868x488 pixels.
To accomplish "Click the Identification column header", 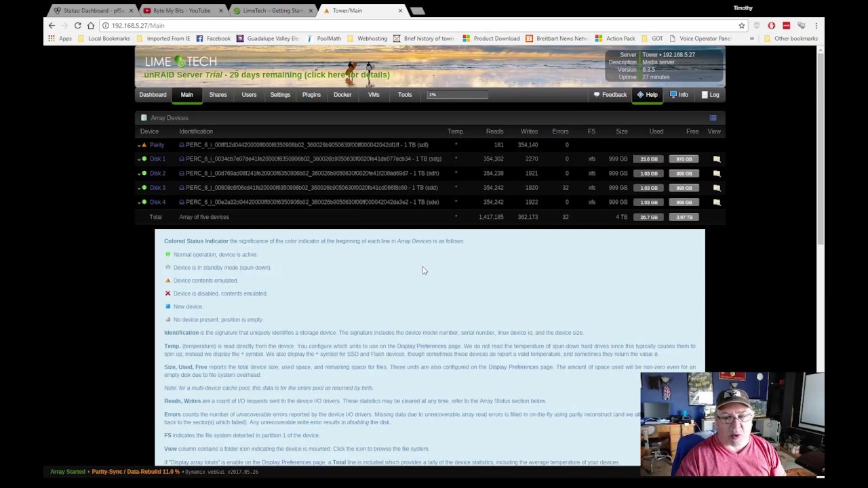I will (x=196, y=131).
